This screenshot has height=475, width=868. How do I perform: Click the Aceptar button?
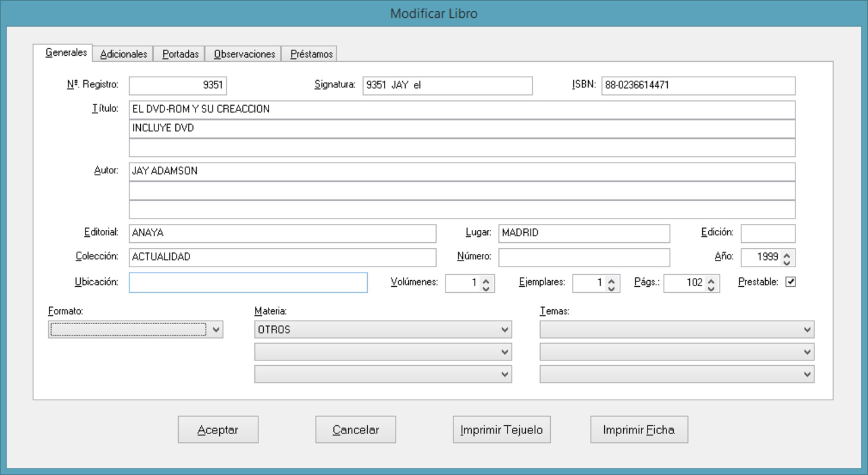[218, 429]
